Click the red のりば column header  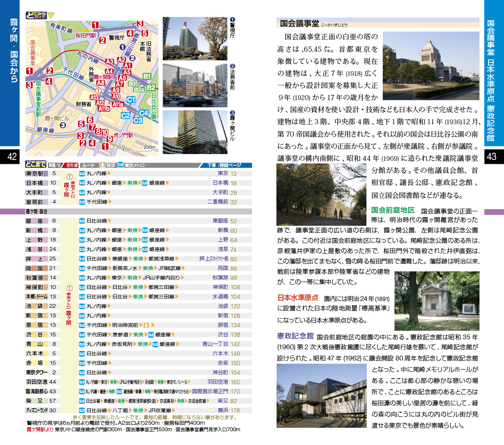pos(72,165)
